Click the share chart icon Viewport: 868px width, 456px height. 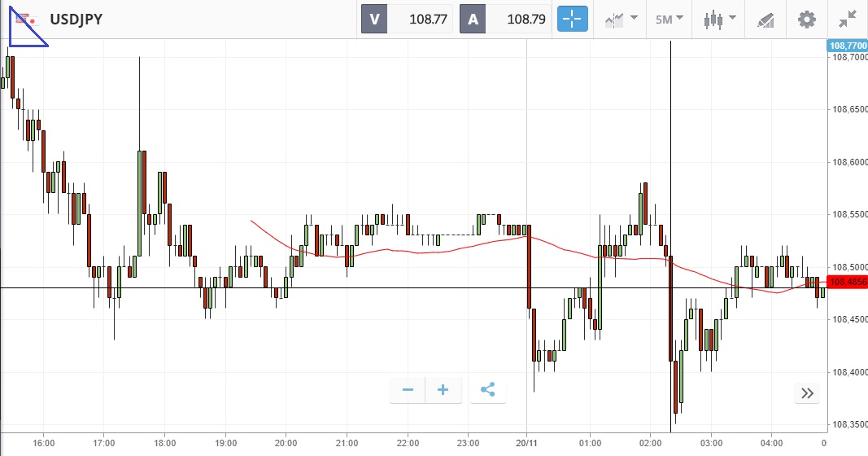tap(487, 390)
